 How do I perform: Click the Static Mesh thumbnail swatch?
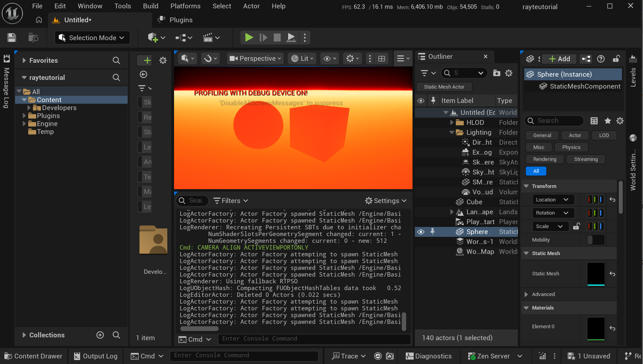(x=596, y=274)
